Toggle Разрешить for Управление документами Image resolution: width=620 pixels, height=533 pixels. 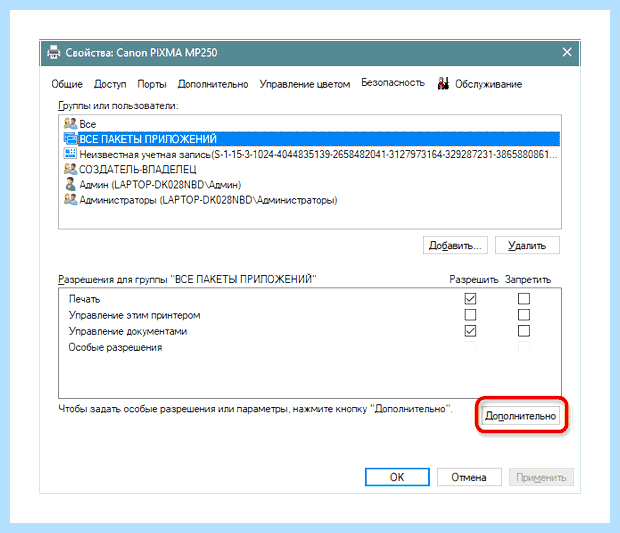[x=470, y=331]
